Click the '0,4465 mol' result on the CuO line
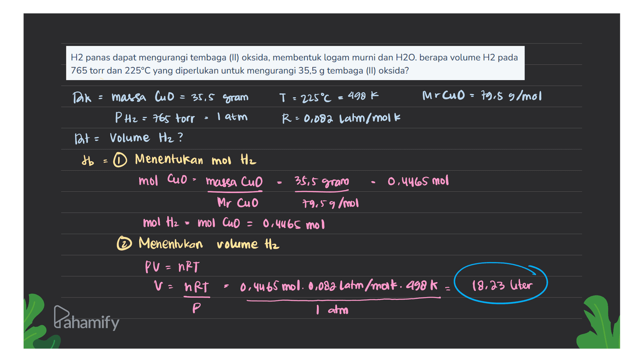The height and width of the screenshot is (362, 644). pos(418,181)
